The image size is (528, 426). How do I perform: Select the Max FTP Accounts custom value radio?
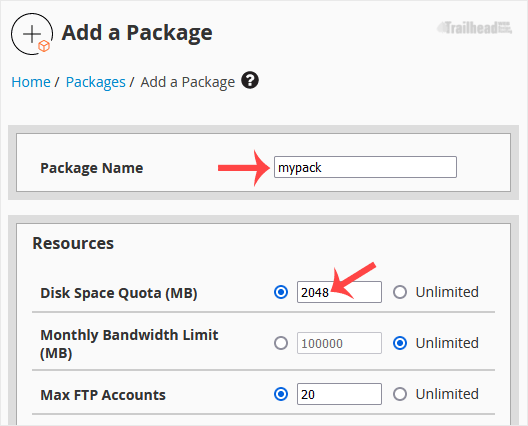[x=281, y=394]
